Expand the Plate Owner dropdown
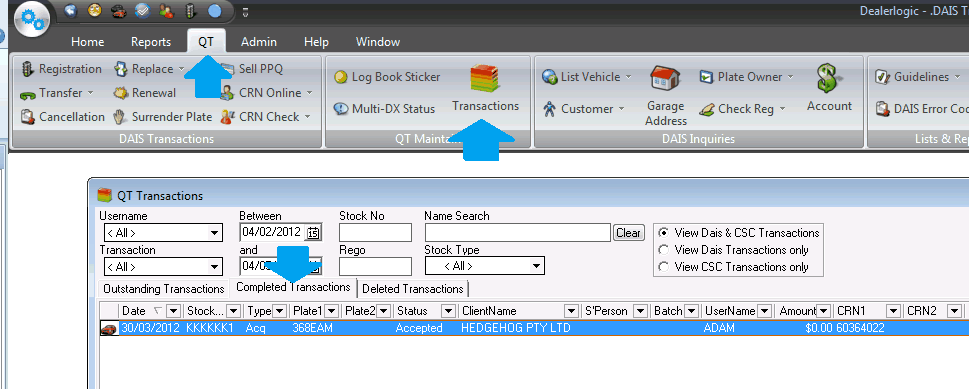969x389 pixels. coord(790,77)
